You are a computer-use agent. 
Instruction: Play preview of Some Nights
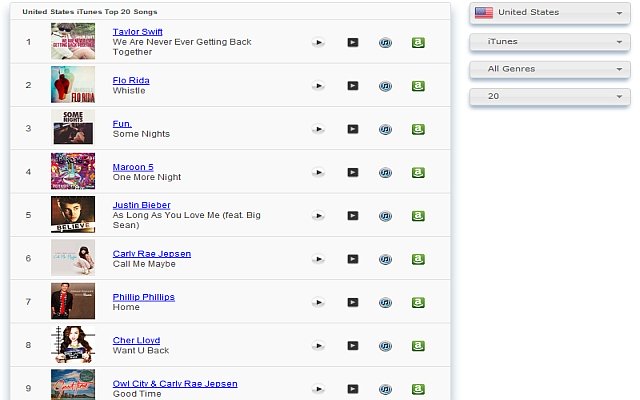pyautogui.click(x=318, y=129)
